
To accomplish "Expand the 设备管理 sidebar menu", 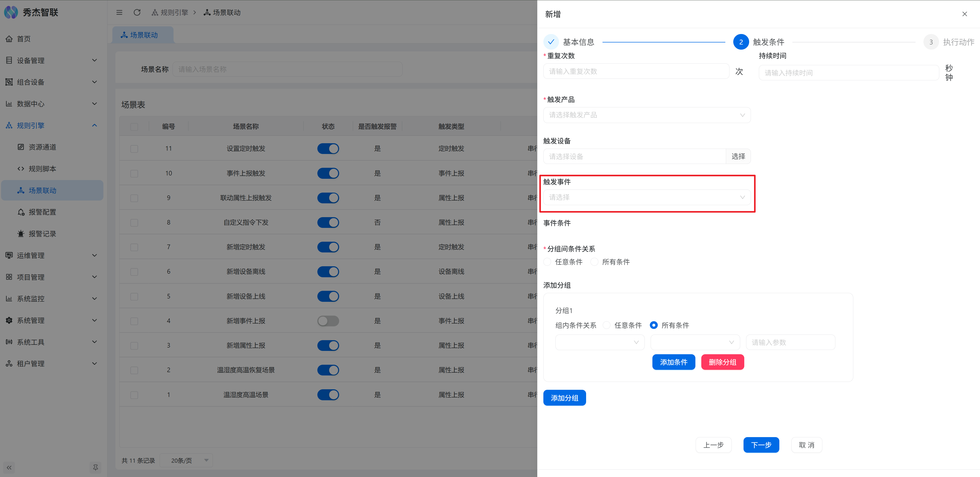I will point(51,60).
